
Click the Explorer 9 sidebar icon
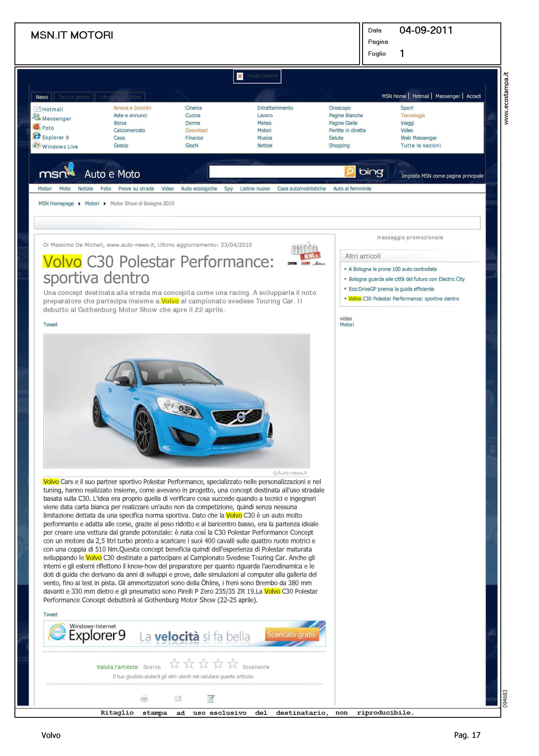36,136
